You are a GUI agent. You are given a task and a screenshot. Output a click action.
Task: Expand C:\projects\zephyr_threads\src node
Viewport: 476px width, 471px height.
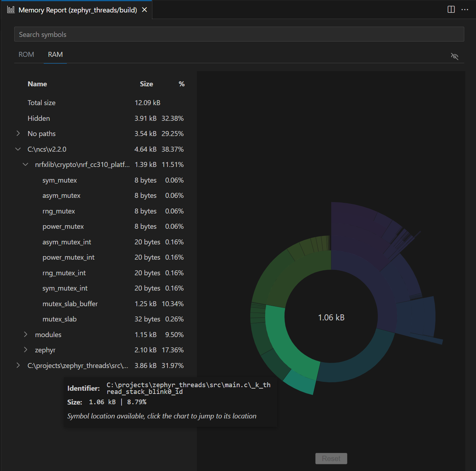18,366
